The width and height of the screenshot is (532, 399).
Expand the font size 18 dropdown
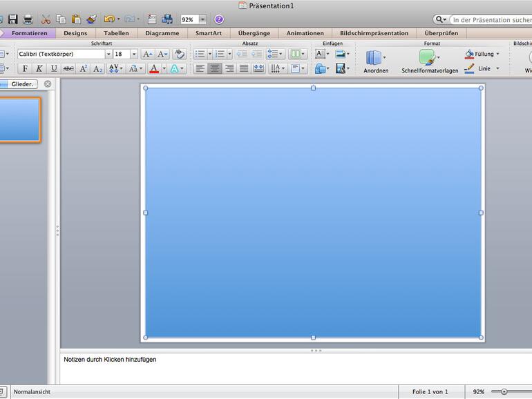coord(135,54)
